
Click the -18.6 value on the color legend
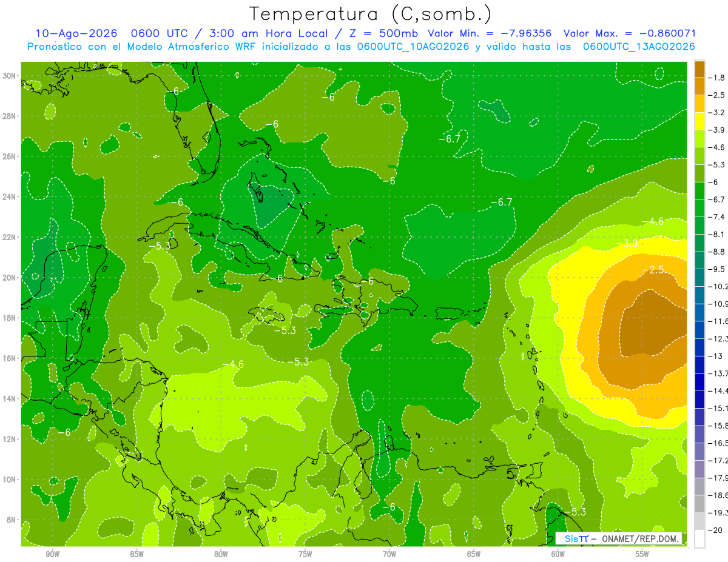click(719, 495)
